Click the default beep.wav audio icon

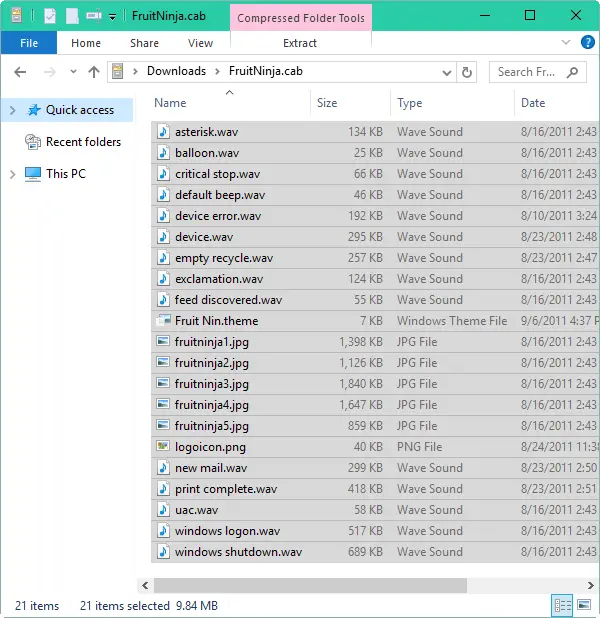pos(163,194)
